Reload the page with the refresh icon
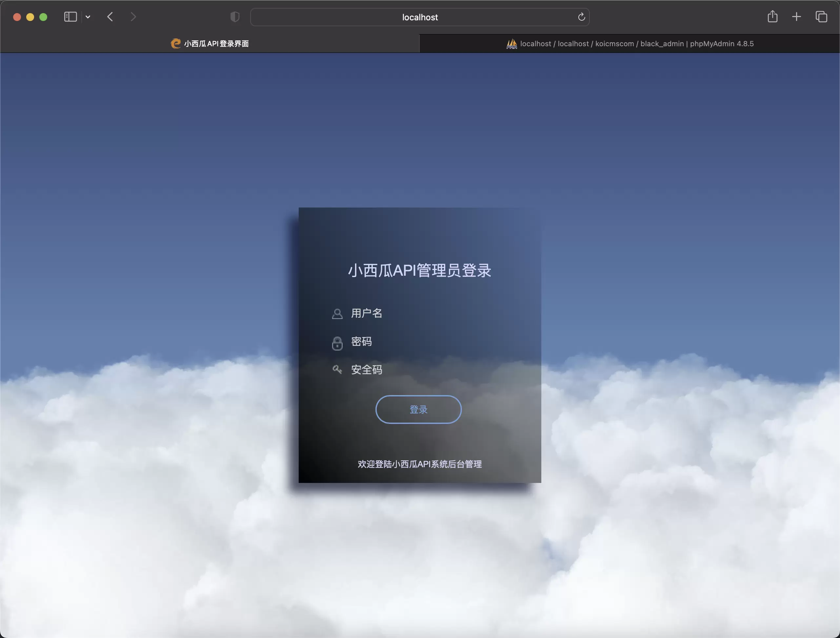Screen dimensions: 840x638 [581, 17]
